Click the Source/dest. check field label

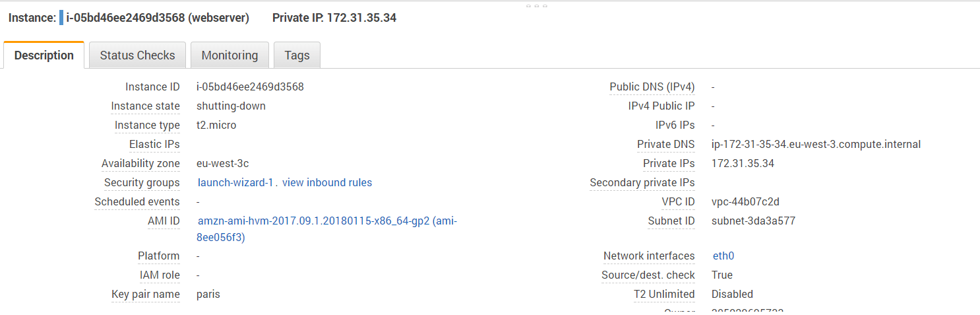point(648,275)
